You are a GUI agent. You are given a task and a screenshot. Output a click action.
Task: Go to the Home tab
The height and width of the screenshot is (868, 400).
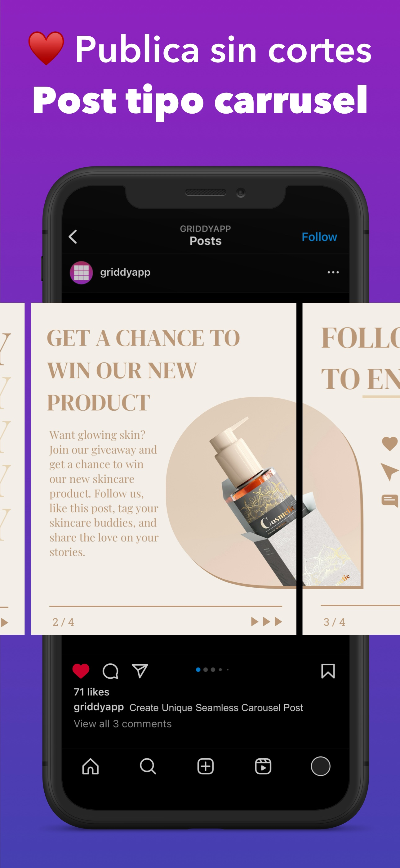pyautogui.click(x=91, y=766)
